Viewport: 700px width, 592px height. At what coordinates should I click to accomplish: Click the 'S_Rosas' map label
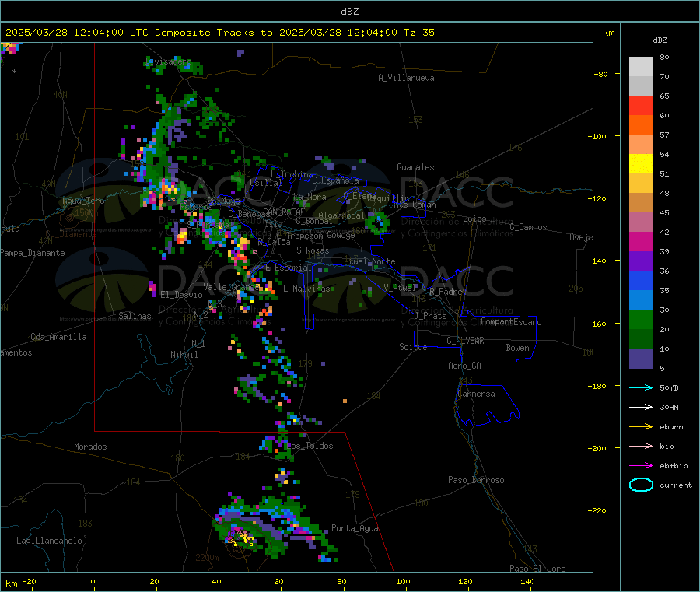pyautogui.click(x=313, y=250)
